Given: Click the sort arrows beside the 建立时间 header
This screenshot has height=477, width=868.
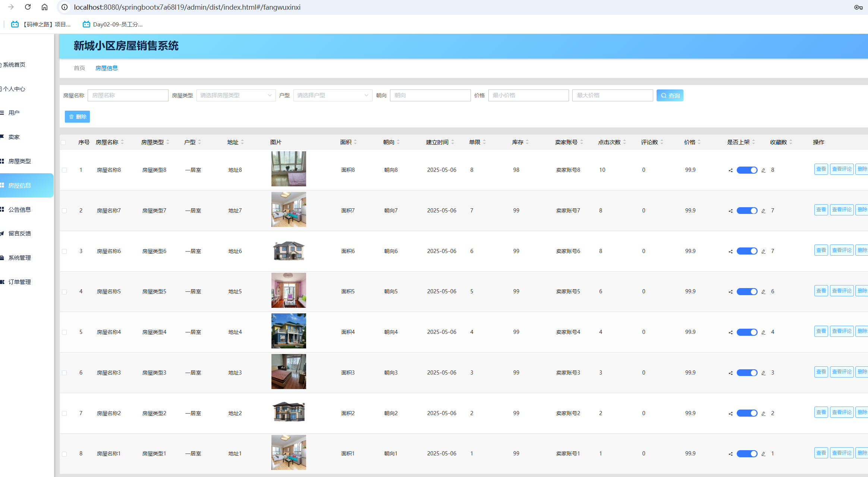Looking at the screenshot, I should coord(453,142).
